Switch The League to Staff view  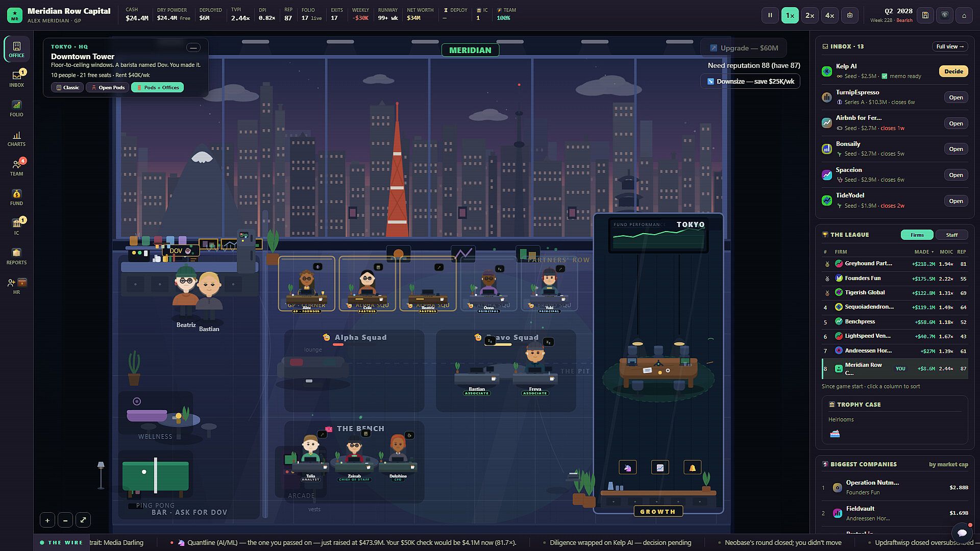[952, 235]
